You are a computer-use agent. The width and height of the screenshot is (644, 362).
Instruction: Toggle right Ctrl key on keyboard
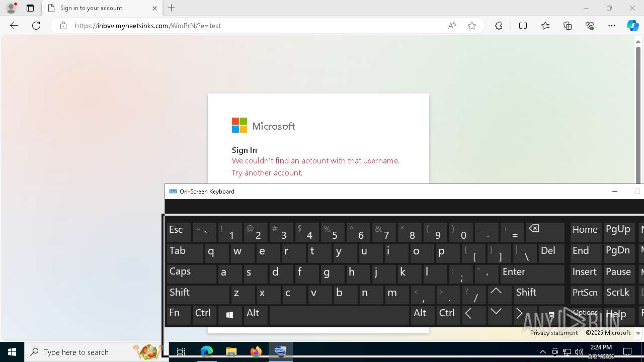(448, 315)
